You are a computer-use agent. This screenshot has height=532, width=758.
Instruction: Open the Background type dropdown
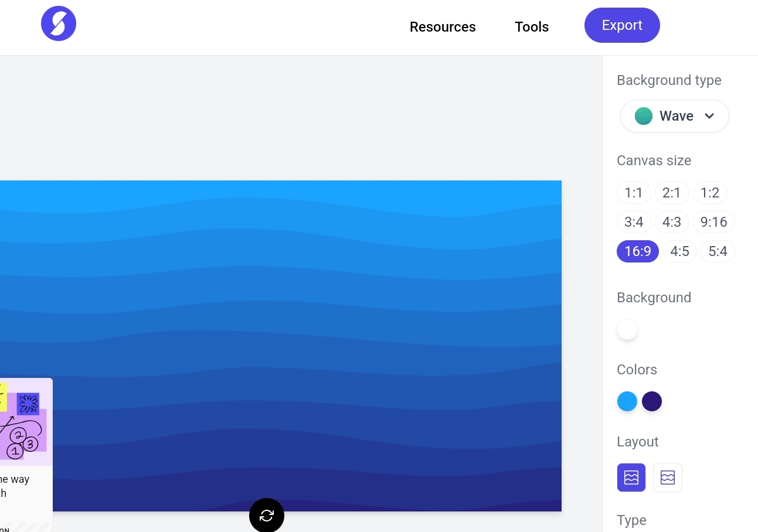tap(674, 116)
